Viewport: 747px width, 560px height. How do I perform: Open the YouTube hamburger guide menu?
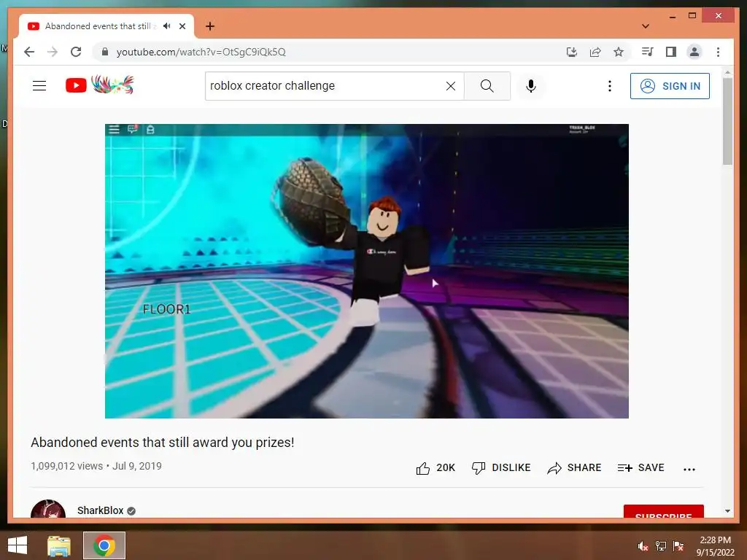pyautogui.click(x=39, y=86)
